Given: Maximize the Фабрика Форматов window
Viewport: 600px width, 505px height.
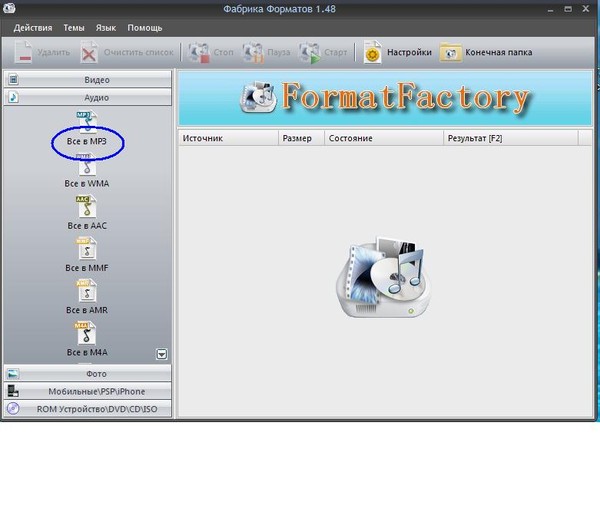Looking at the screenshot, I should coord(568,9).
